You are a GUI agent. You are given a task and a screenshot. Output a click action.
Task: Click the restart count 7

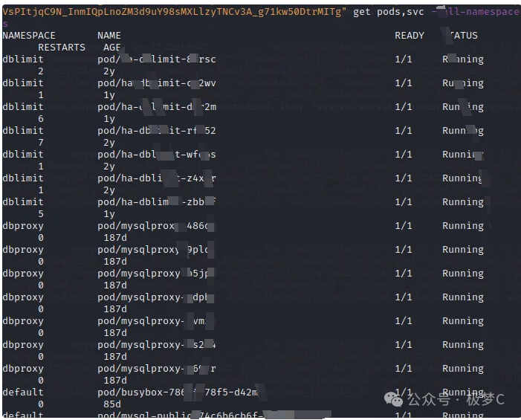[41, 143]
